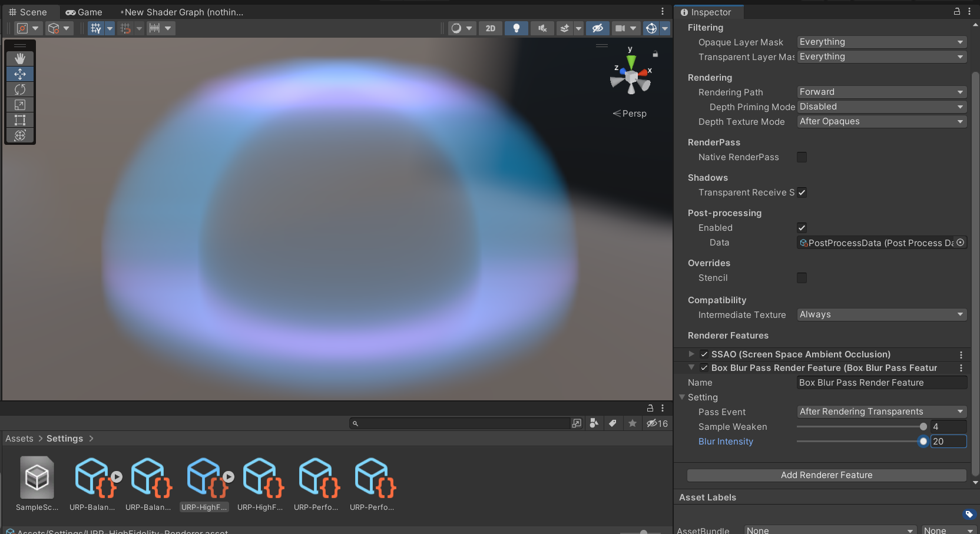
Task: Open the Scene tab
Action: click(x=28, y=12)
